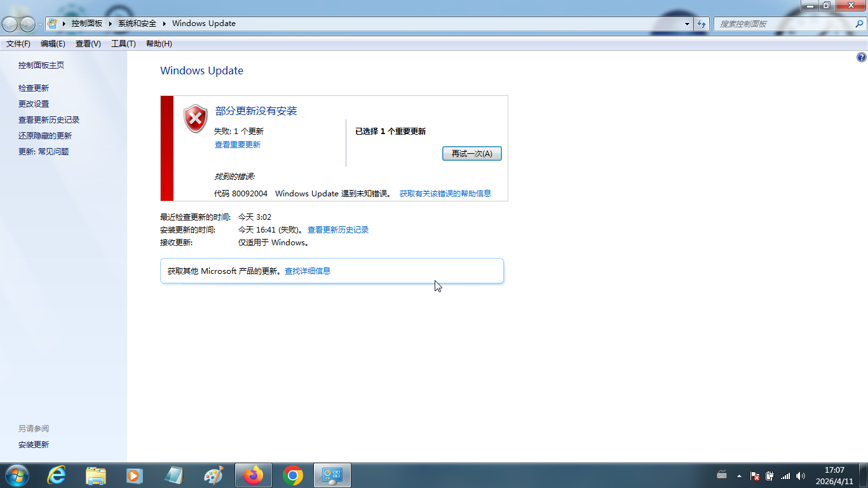
Task: Open the Windows Start menu orb
Action: coord(16,475)
